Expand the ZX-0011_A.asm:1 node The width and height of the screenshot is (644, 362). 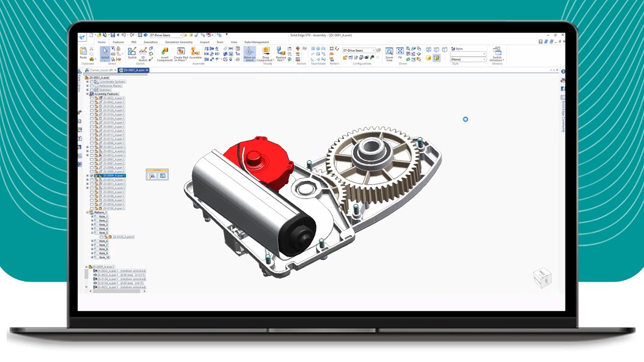[x=87, y=184]
